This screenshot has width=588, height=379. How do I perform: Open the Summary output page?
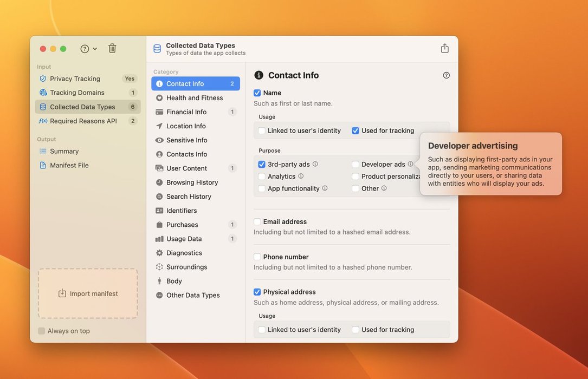[64, 151]
